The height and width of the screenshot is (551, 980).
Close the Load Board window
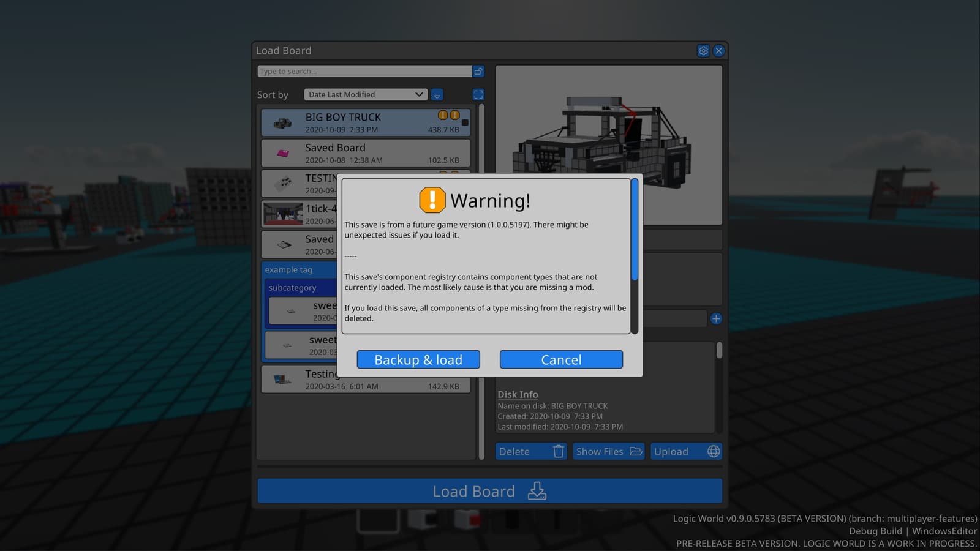click(719, 51)
